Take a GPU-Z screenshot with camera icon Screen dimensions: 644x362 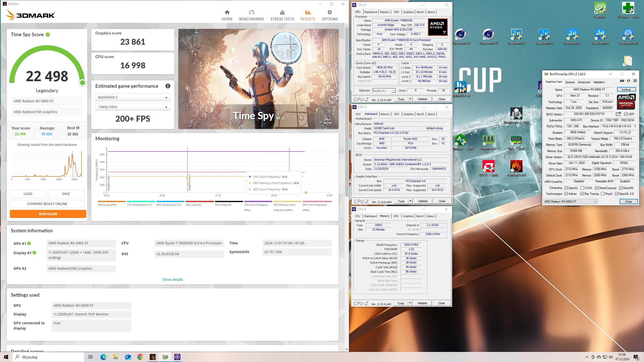coord(622,81)
